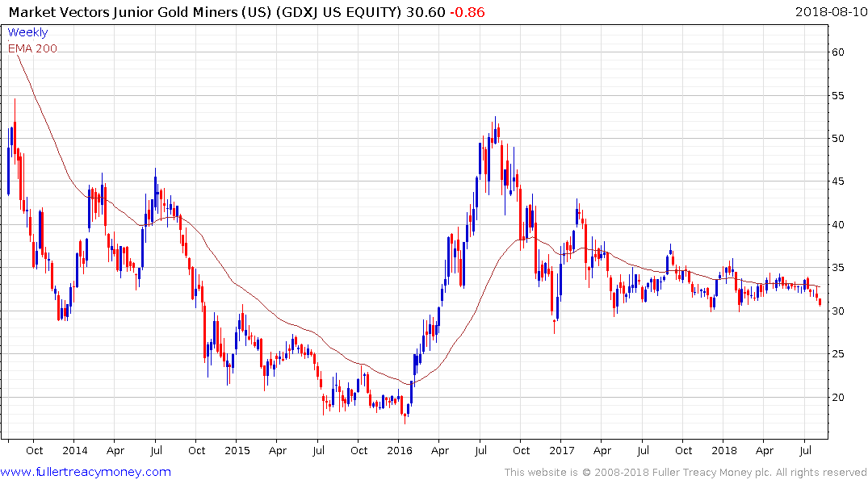Click the y-axis label '25'
The image size is (868, 484).
pyautogui.click(x=837, y=354)
